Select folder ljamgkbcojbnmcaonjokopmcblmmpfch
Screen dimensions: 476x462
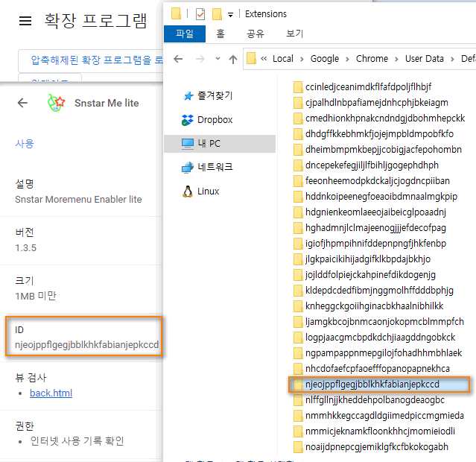click(379, 322)
